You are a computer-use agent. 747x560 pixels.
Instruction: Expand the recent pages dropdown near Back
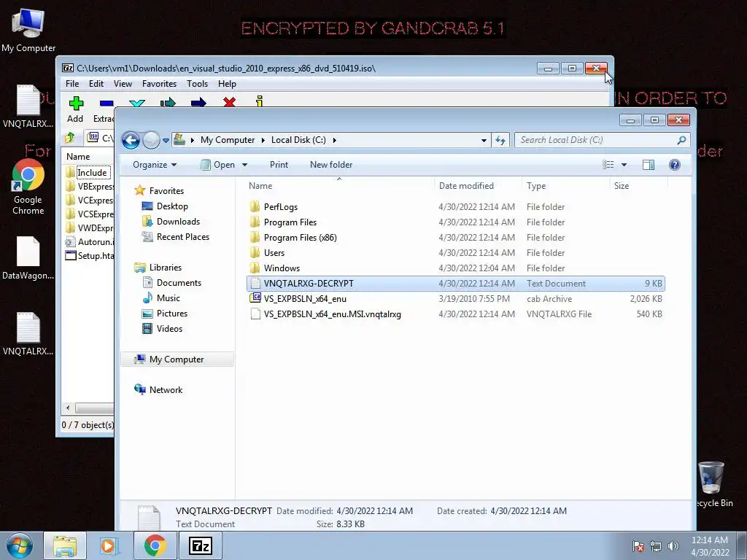[x=166, y=141]
